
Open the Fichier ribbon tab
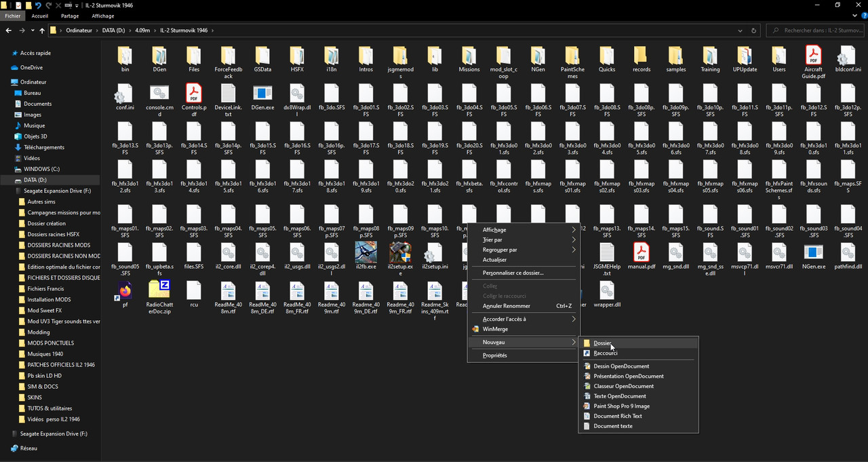click(x=12, y=16)
